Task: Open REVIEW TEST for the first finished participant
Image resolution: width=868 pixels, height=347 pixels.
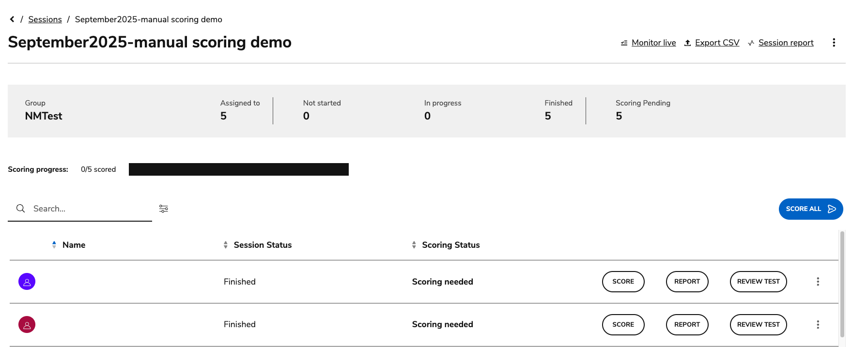Action: (758, 281)
